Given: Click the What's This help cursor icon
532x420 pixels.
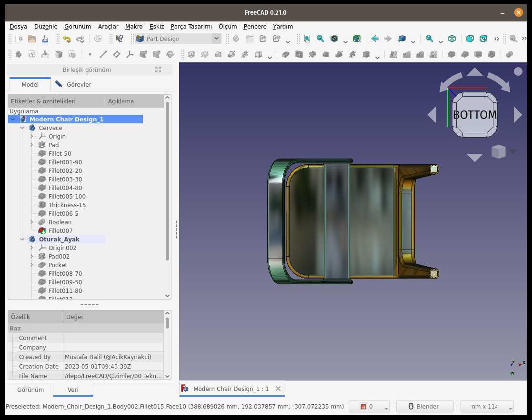Looking at the screenshot, I should click(120, 39).
